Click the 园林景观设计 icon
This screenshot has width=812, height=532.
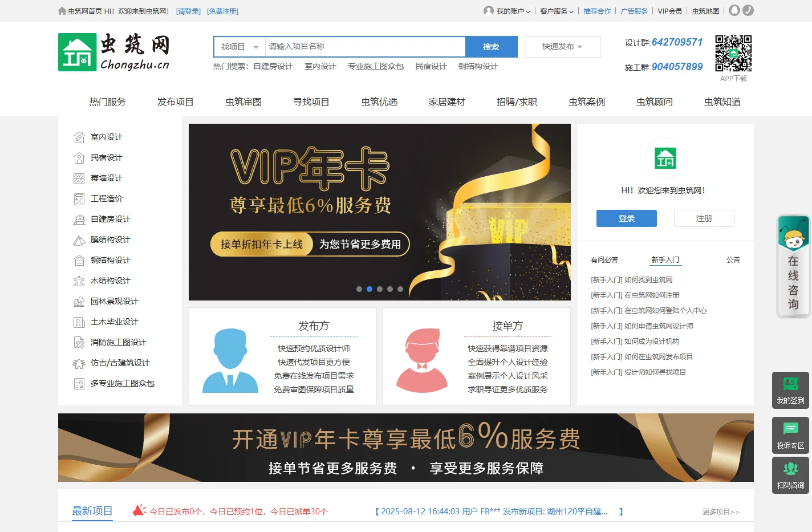(x=79, y=302)
